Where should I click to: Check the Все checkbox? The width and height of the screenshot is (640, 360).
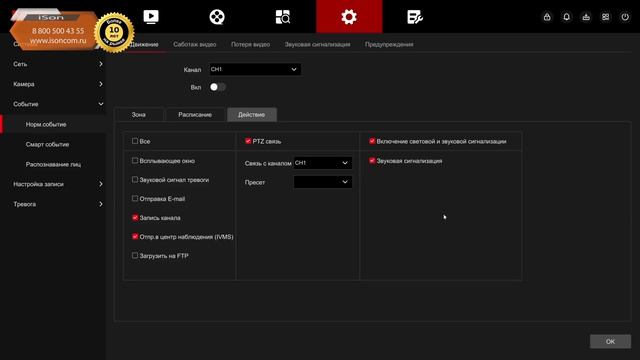[135, 141]
